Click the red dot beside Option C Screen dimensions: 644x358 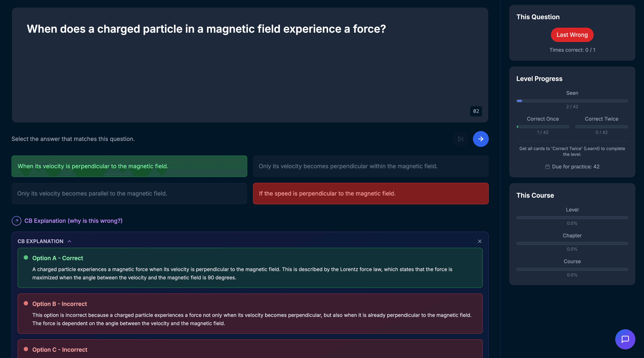26,349
